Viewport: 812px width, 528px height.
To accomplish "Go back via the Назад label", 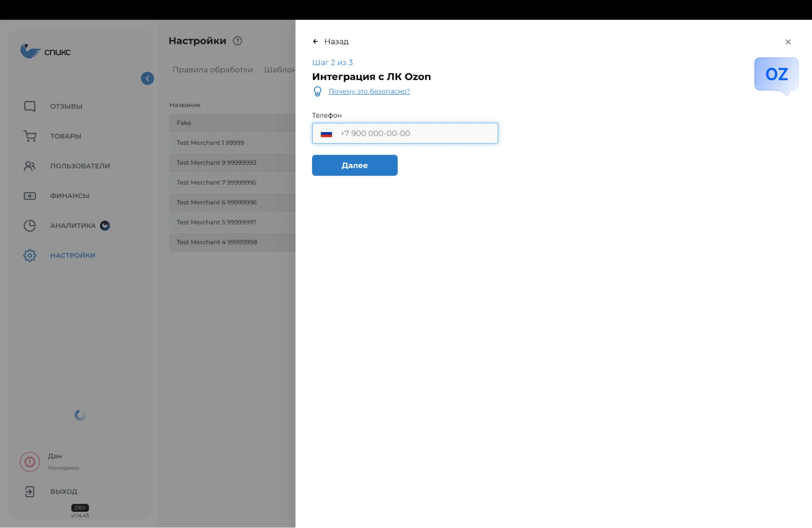I will pos(336,41).
